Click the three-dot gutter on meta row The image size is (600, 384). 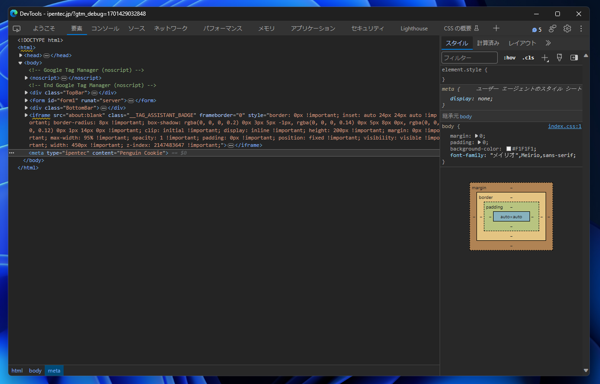click(x=11, y=153)
